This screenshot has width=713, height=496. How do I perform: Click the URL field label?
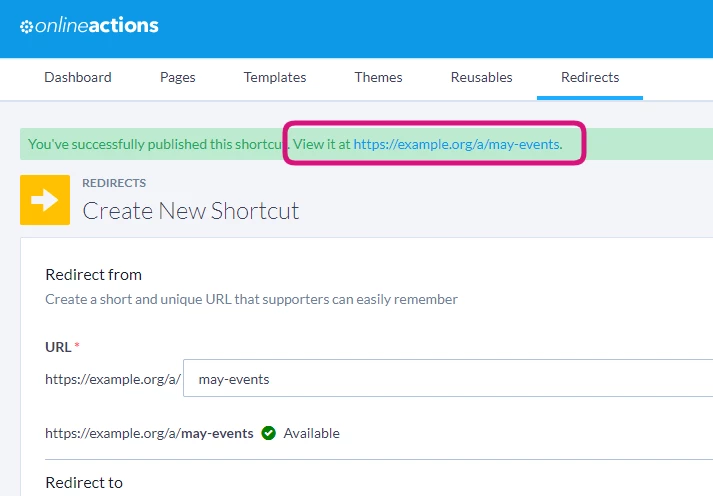pyautogui.click(x=58, y=347)
